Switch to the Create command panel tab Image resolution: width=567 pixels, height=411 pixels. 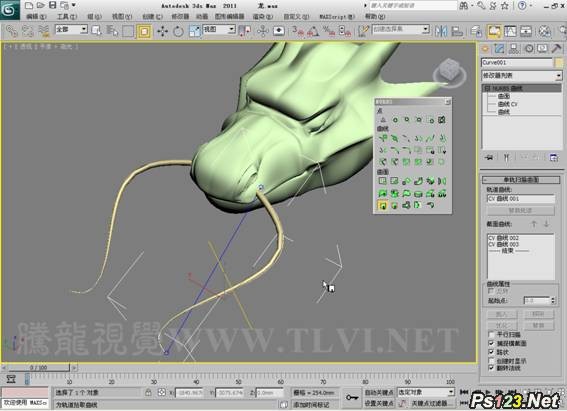pos(485,48)
